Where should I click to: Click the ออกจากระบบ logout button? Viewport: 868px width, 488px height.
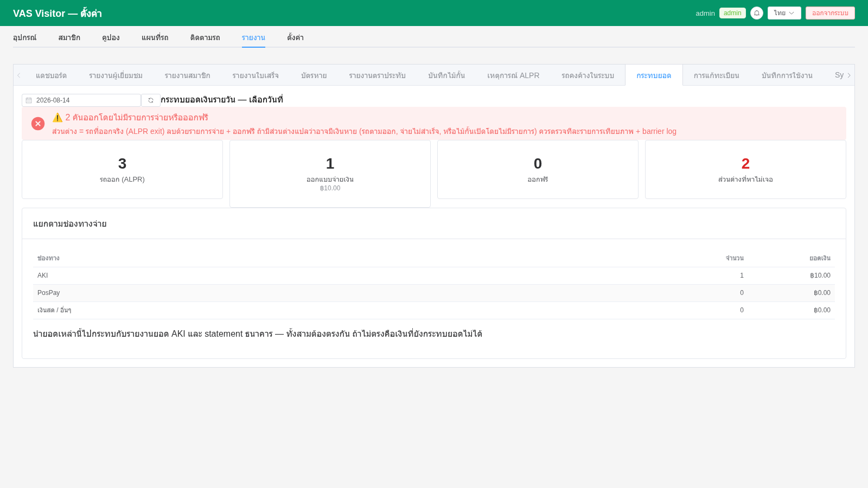[830, 13]
